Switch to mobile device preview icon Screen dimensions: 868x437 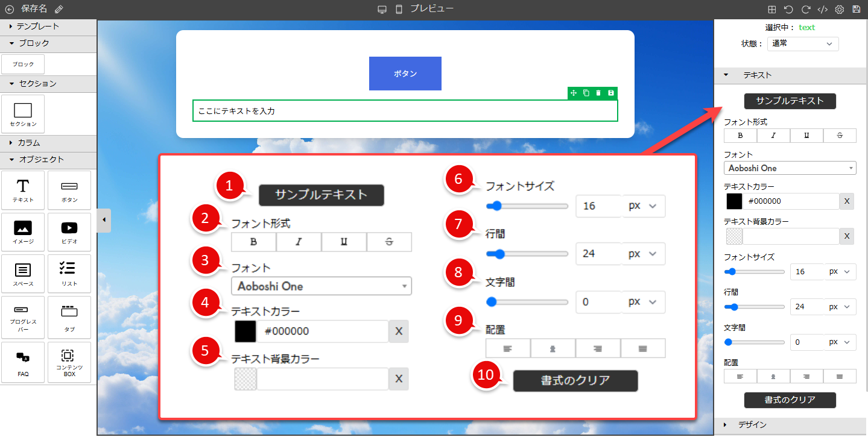point(399,10)
